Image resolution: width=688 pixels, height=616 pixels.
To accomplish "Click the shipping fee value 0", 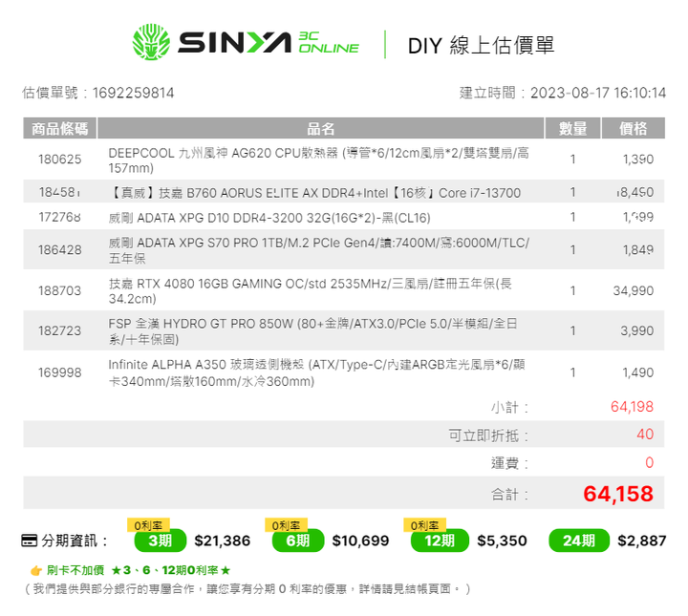I will tap(650, 462).
